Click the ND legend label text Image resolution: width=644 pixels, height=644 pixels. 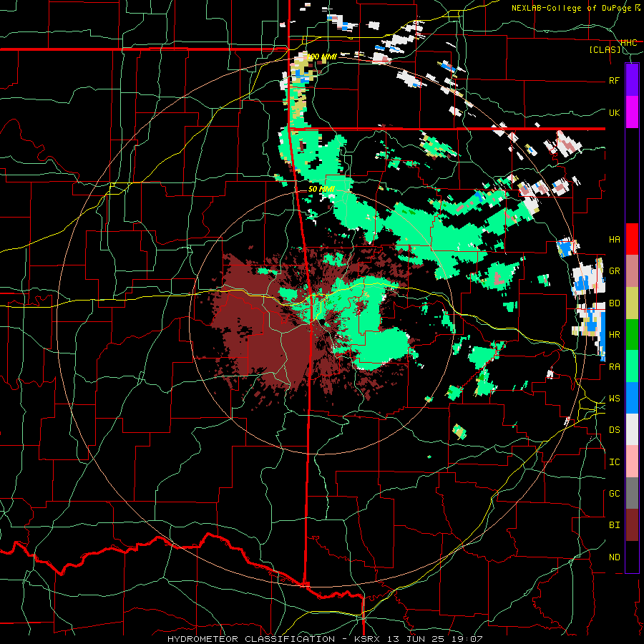click(615, 557)
